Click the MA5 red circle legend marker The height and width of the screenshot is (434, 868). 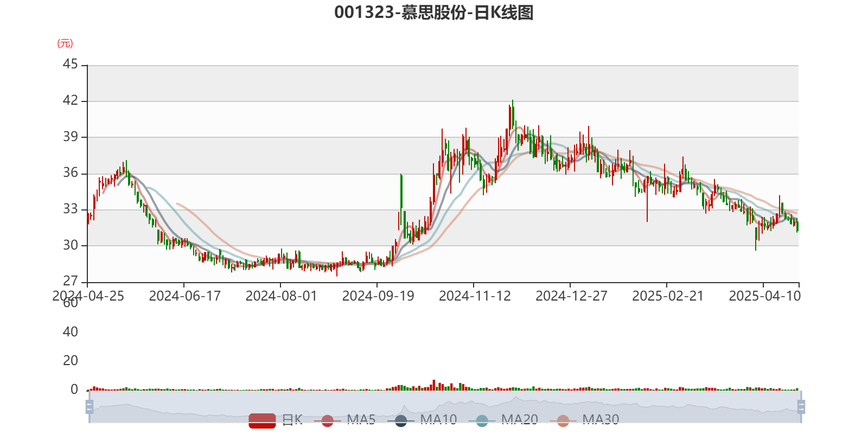point(327,420)
